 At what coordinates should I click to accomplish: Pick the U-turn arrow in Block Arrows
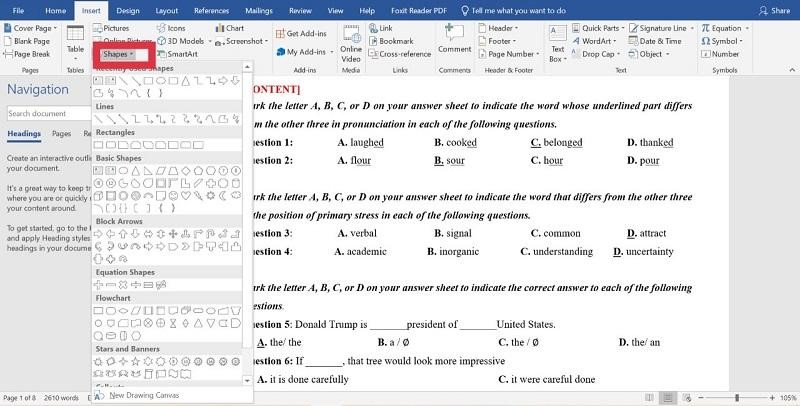(211, 234)
